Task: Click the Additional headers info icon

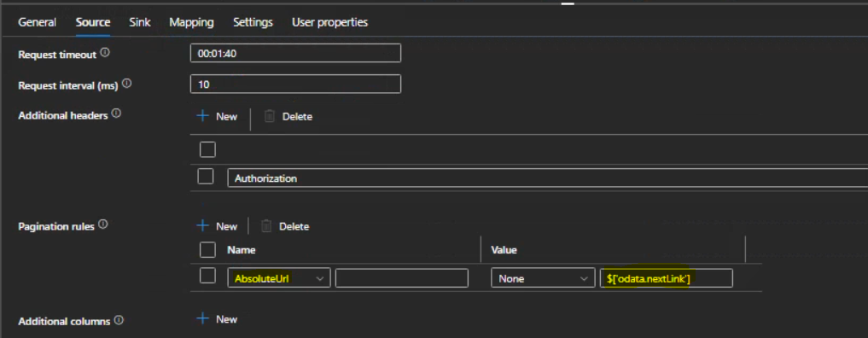Action: point(116,114)
